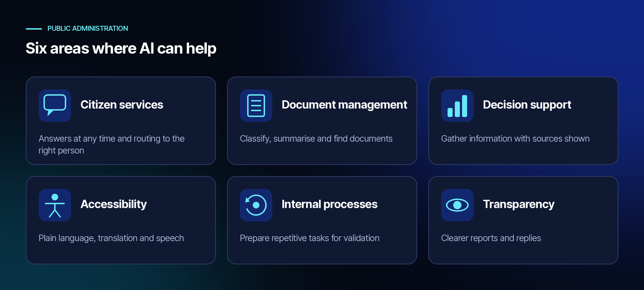The image size is (644, 290).
Task: Click the Accessibility person icon
Action: point(55,205)
